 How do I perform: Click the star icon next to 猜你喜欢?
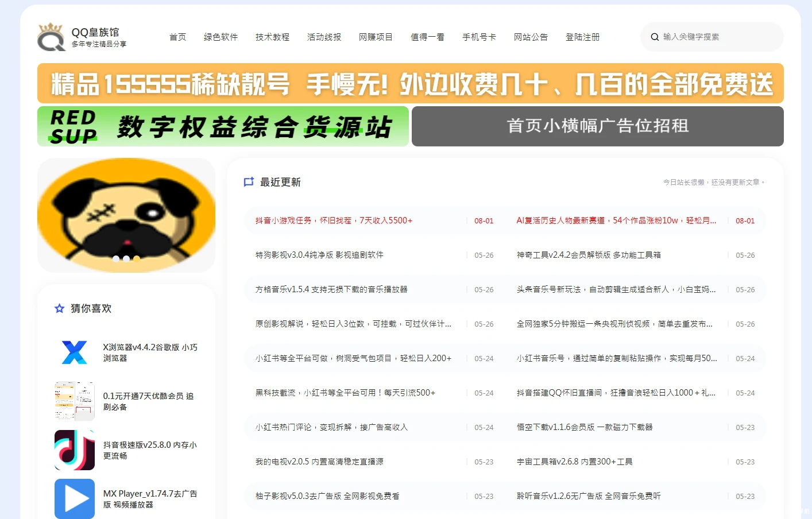(x=59, y=308)
